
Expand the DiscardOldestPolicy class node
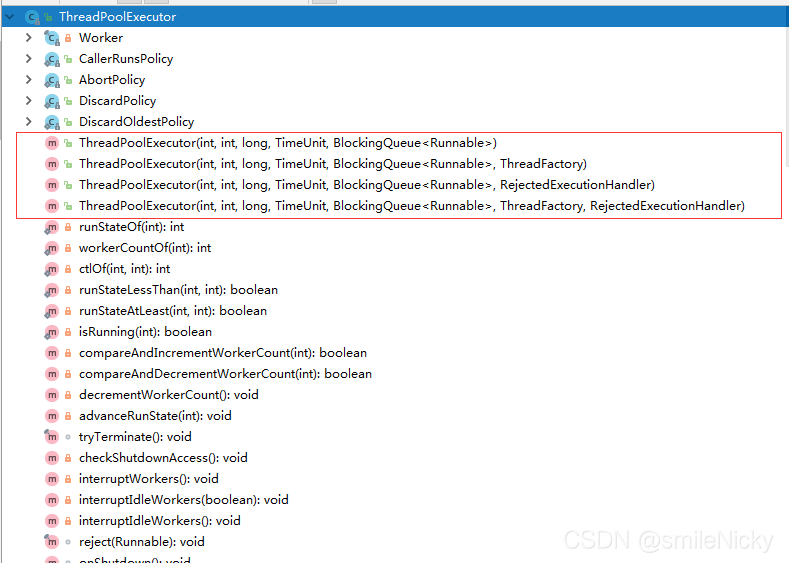tap(29, 122)
